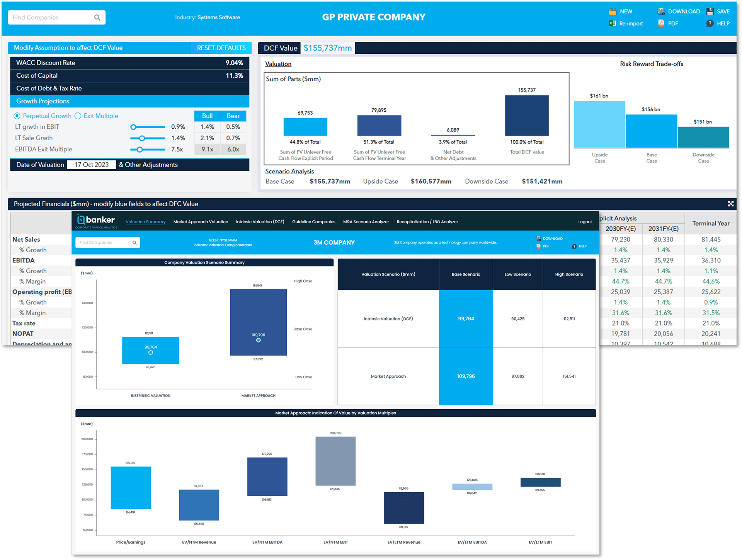Screen dimensions: 742x560
Task: Click the NEW clapboard icon in GP window
Action: click(x=613, y=11)
